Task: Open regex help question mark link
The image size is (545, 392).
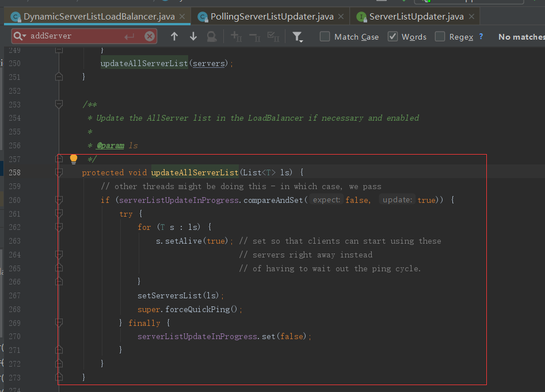Action: [x=481, y=36]
